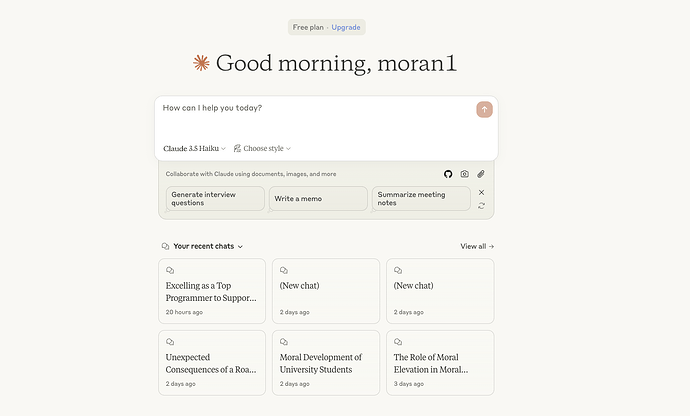Click the Good morning, moran1 greeting

[336, 63]
